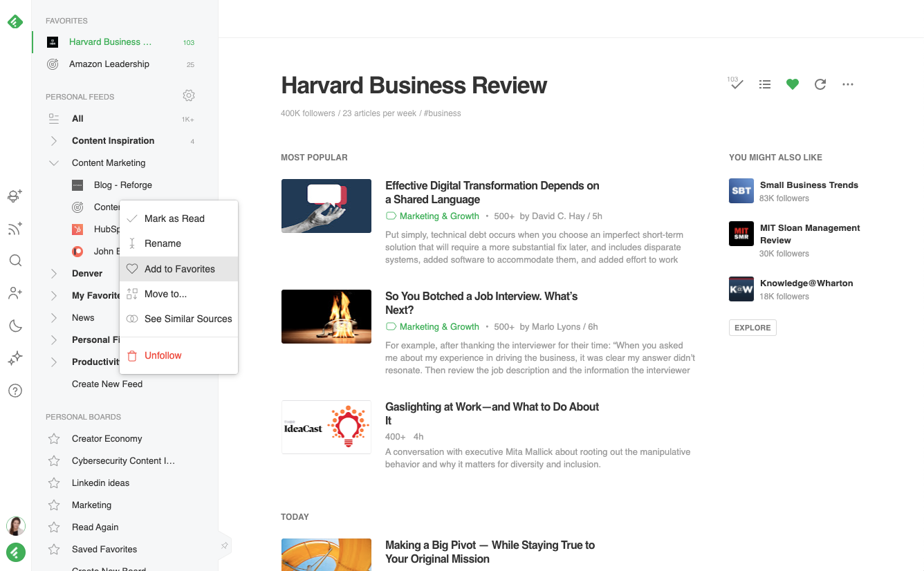924x571 pixels.
Task: Toggle night mode moon icon
Action: pyautogui.click(x=15, y=326)
